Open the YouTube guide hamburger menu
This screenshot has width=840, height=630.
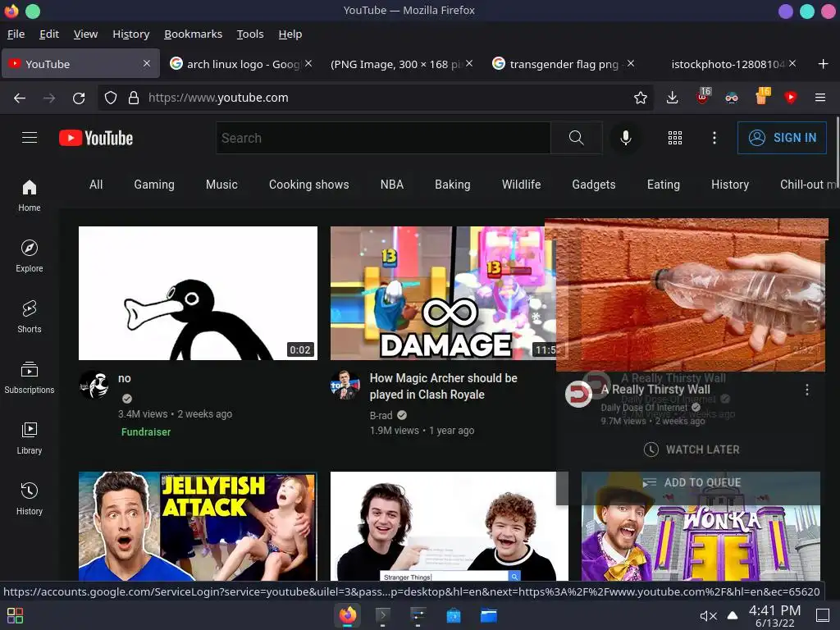[x=30, y=138]
